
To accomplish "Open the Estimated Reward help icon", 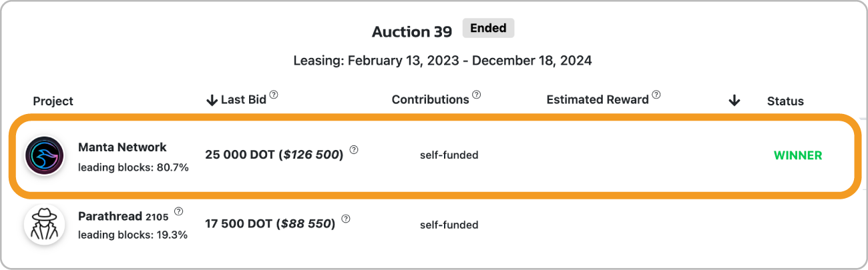I will point(656,95).
